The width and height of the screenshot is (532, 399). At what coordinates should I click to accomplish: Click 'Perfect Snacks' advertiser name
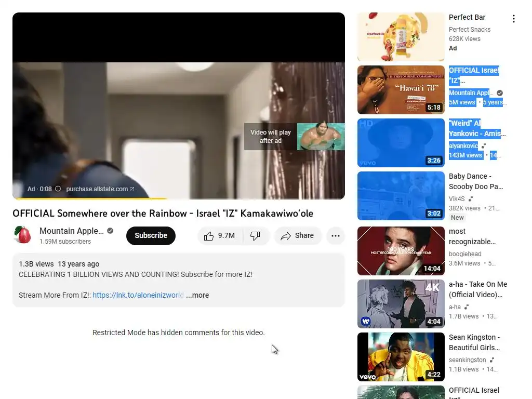470,30
